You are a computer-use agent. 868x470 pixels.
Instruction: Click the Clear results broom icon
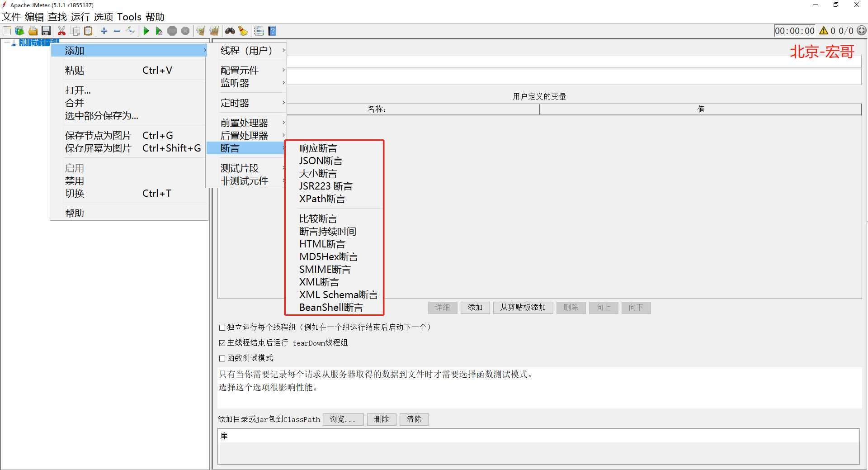click(x=201, y=31)
